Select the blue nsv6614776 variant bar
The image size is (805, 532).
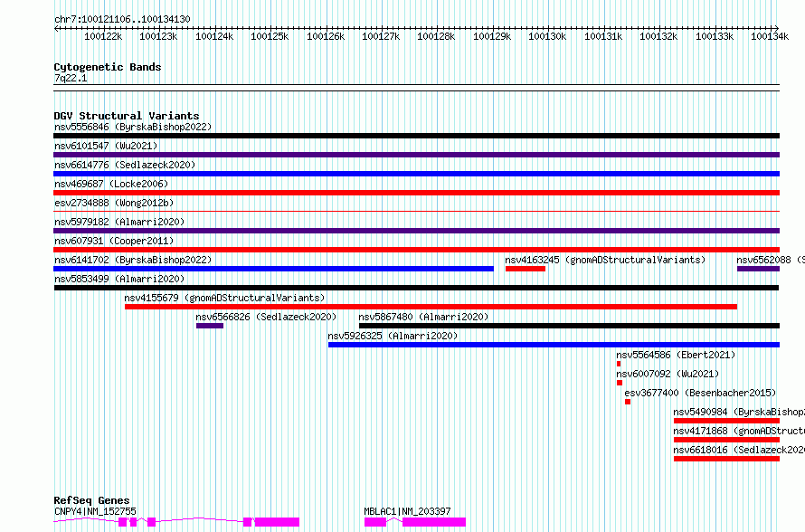tap(416, 174)
